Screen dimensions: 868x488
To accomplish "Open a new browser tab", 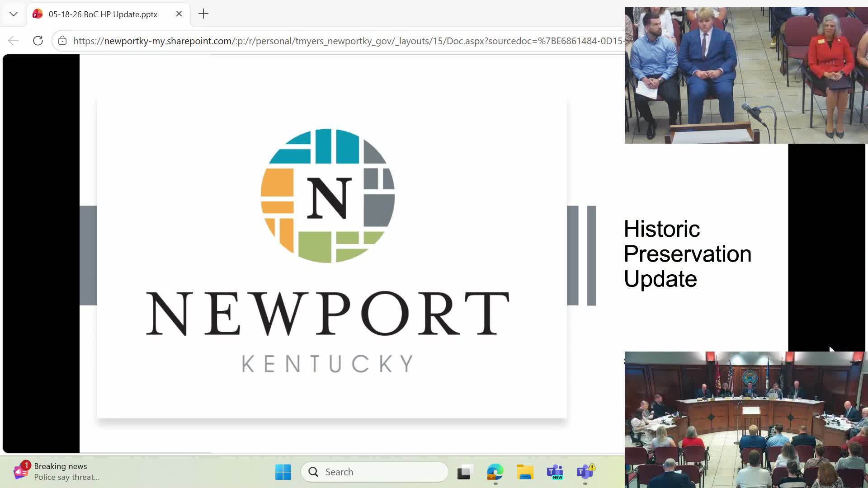I will coord(203,14).
